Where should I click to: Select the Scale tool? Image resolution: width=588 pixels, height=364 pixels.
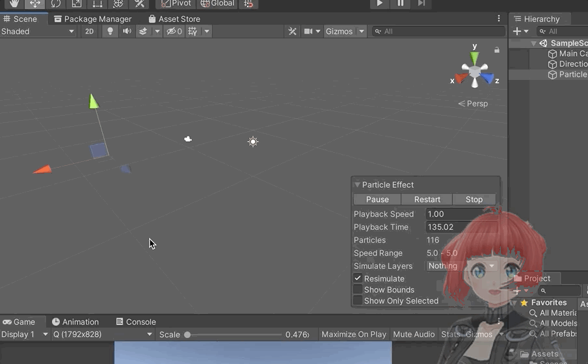coord(77,4)
